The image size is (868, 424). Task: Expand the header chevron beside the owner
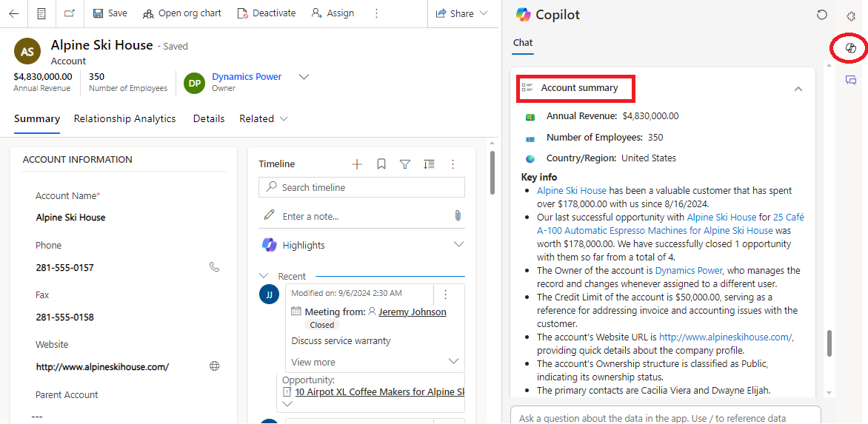coord(304,77)
